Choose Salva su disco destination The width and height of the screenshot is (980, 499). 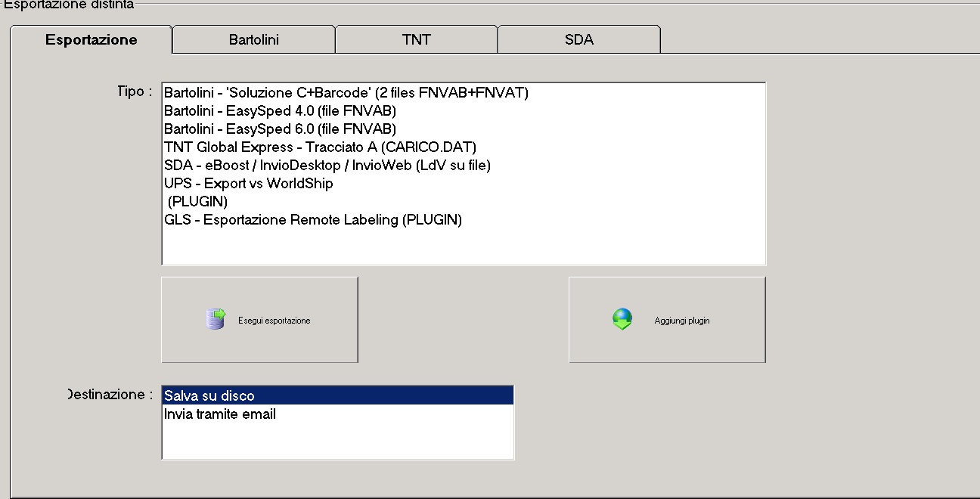click(x=338, y=395)
